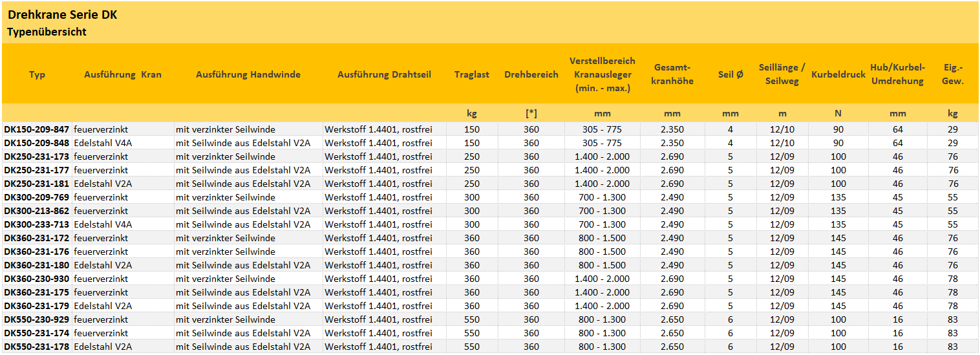Click the 'Kurbeldruck' column header
Image resolution: width=980 pixels, height=355 pixels.
(x=838, y=74)
